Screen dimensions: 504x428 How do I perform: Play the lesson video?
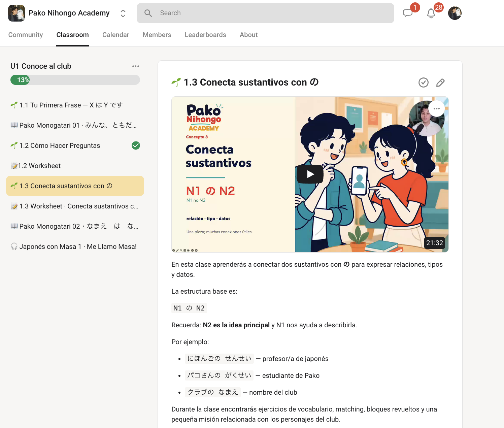[x=310, y=174]
